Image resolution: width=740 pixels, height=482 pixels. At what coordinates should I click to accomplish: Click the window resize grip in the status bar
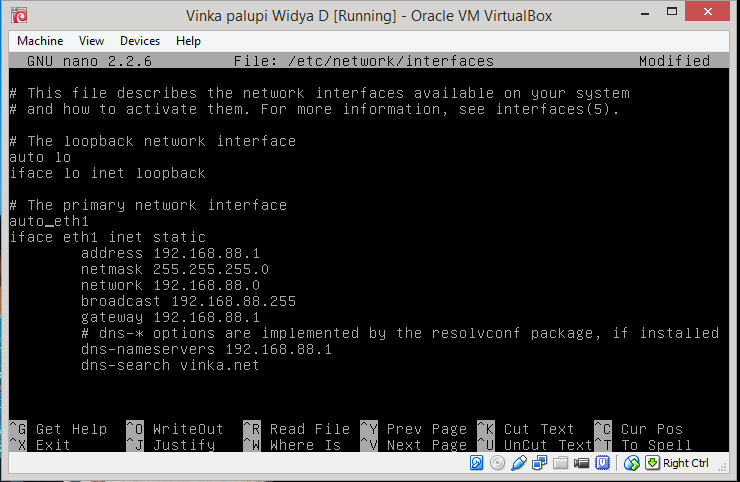click(x=723, y=467)
